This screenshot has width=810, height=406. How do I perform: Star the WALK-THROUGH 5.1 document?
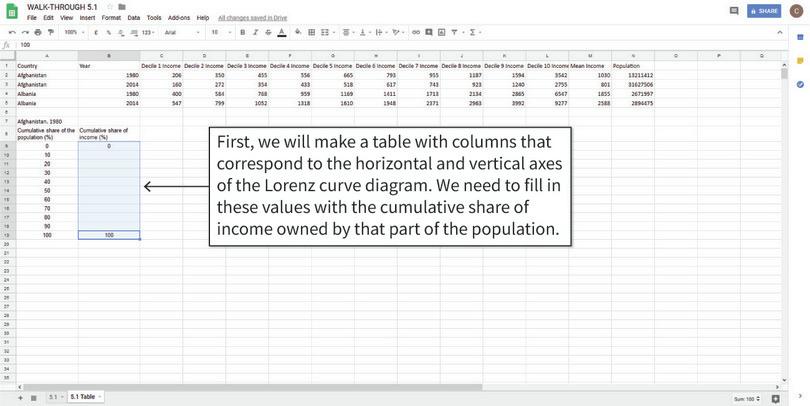click(x=110, y=7)
